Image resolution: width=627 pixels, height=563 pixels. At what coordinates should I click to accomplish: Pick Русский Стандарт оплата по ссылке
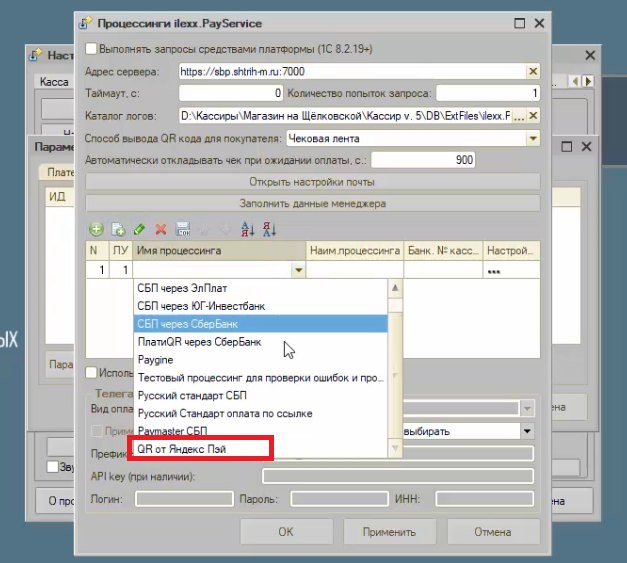click(261, 413)
